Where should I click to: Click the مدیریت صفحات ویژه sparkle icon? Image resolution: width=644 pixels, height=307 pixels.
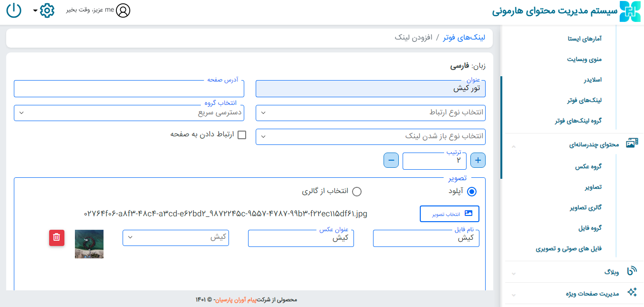[632, 292]
